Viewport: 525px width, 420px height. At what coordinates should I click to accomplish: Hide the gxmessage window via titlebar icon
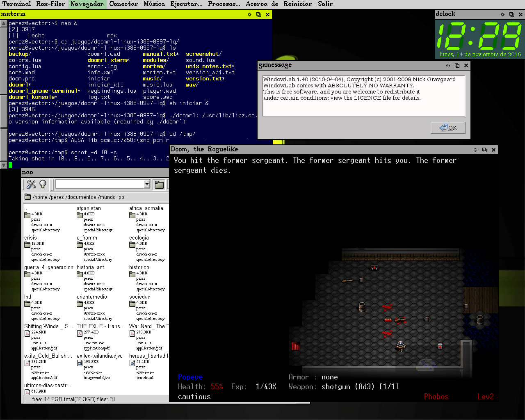(448, 65)
